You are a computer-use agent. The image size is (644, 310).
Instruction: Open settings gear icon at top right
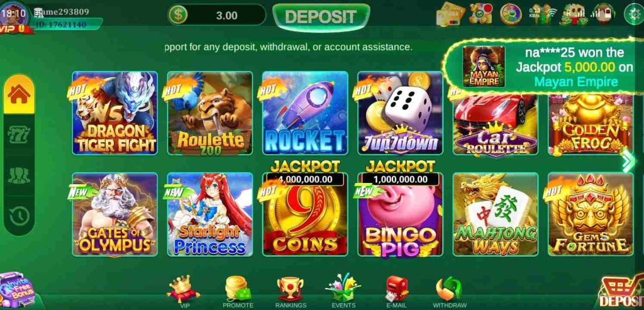[633, 14]
